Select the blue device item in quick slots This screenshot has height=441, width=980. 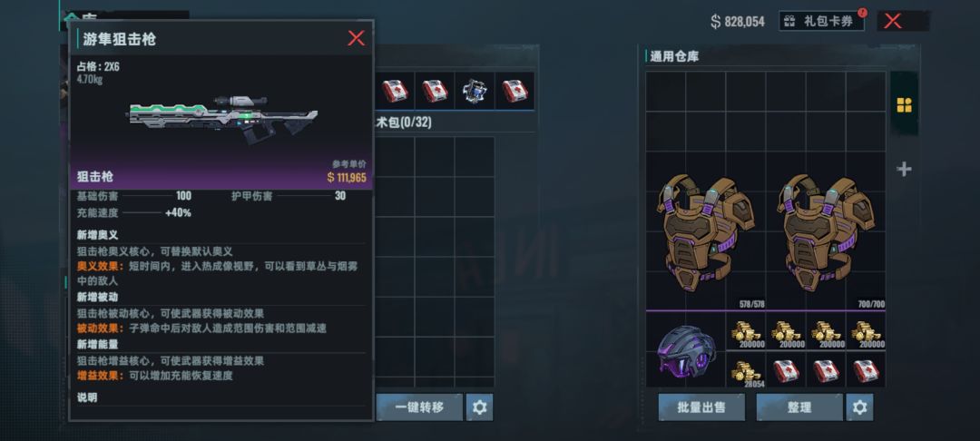coord(475,91)
